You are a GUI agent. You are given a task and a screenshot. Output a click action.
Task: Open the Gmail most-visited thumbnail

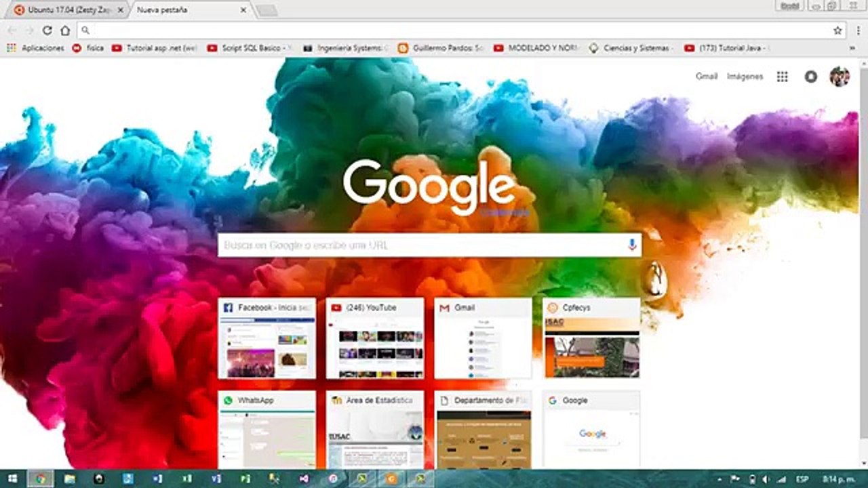click(483, 338)
